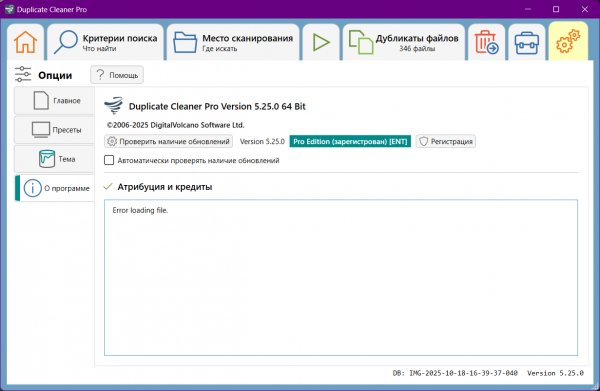Open the Критерии поиска tab
Image resolution: width=600 pixels, height=391 pixels.
click(x=106, y=42)
